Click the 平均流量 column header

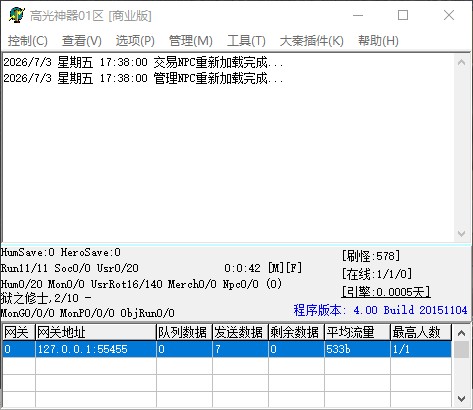358,332
